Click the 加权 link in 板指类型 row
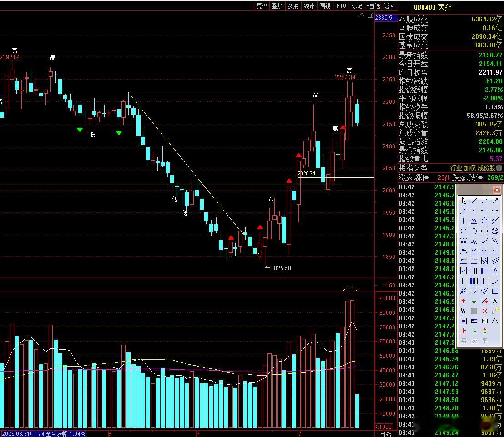Image resolution: width=504 pixels, height=437 pixels. (x=469, y=168)
